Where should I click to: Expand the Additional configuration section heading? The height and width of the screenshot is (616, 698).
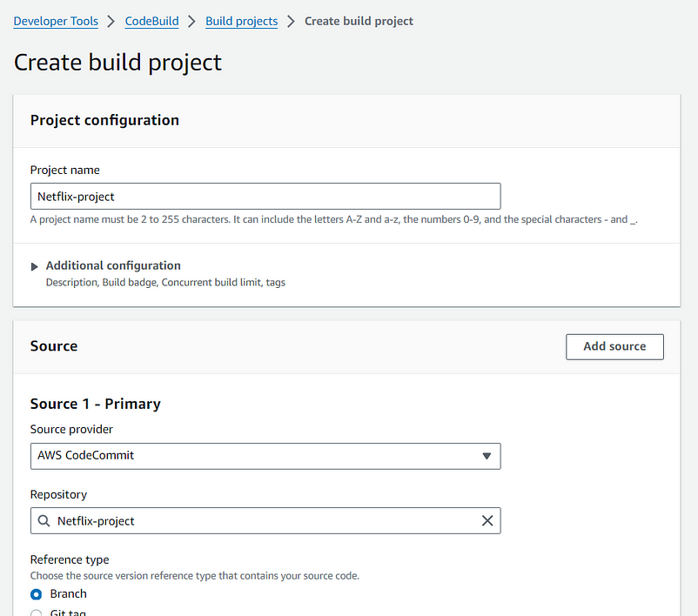pos(113,265)
